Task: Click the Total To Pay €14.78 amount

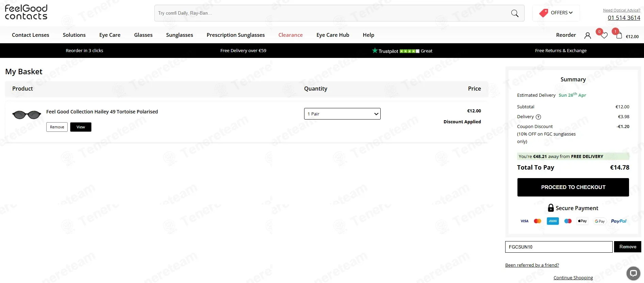Action: (620, 167)
